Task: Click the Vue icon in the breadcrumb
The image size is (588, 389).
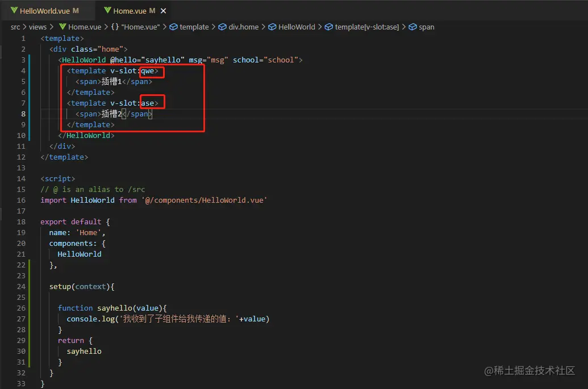Action: pyautogui.click(x=62, y=27)
